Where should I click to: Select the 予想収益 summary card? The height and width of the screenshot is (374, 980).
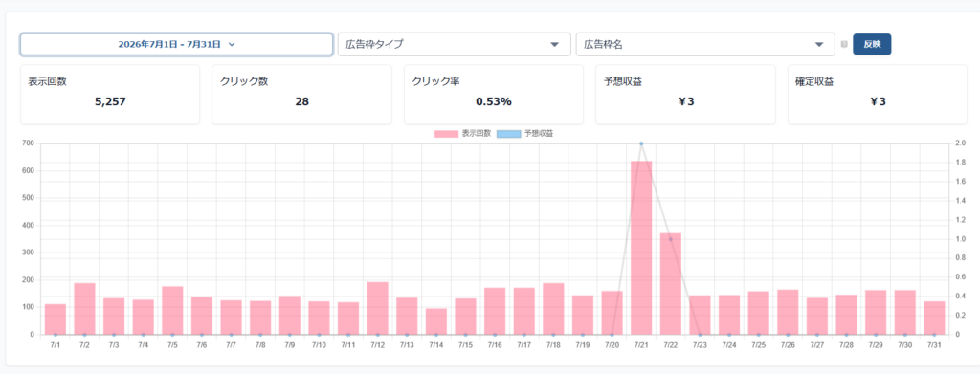click(x=685, y=95)
